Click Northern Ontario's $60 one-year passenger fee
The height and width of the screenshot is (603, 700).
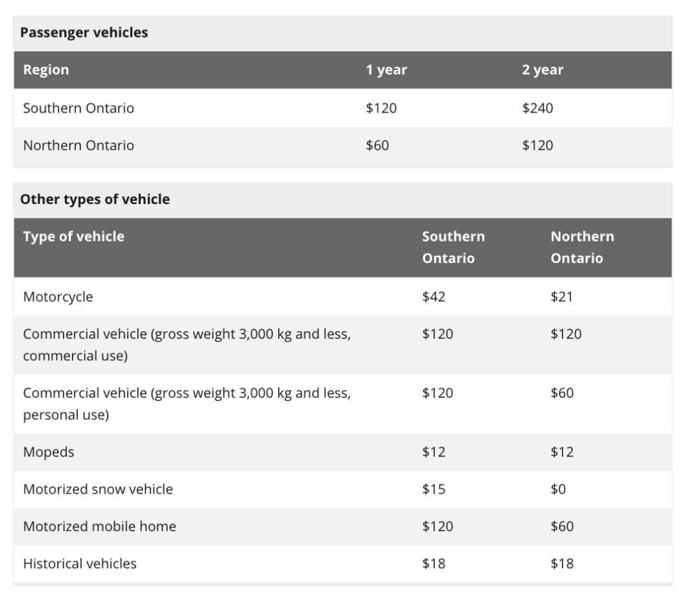pos(377,145)
